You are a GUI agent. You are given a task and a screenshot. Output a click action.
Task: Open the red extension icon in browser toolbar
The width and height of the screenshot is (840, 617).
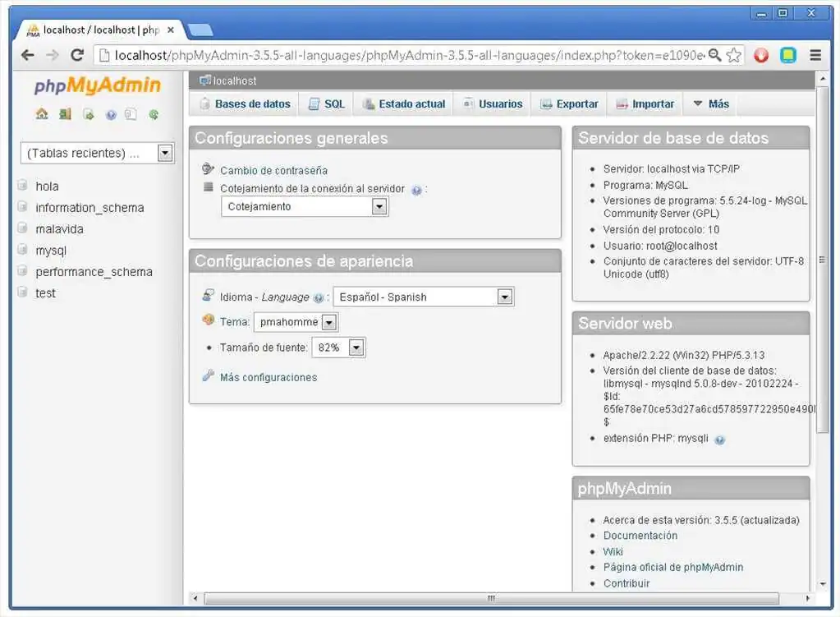[x=760, y=55]
